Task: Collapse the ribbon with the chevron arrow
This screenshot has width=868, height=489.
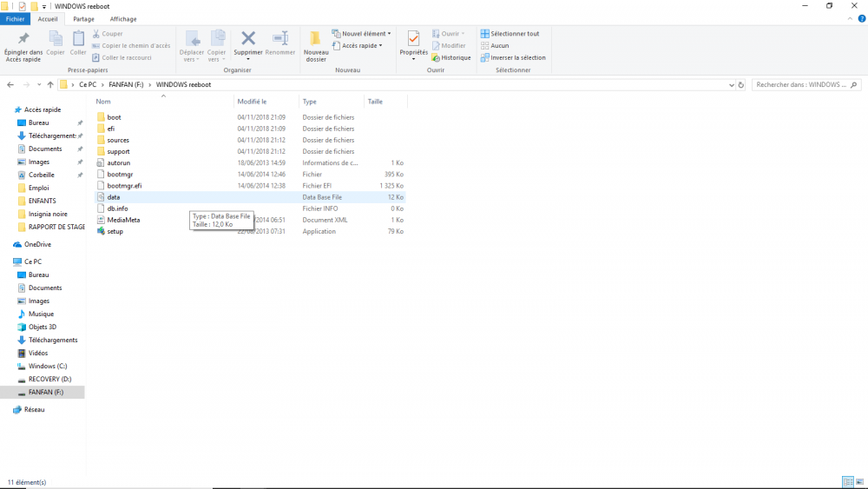Action: click(x=849, y=18)
